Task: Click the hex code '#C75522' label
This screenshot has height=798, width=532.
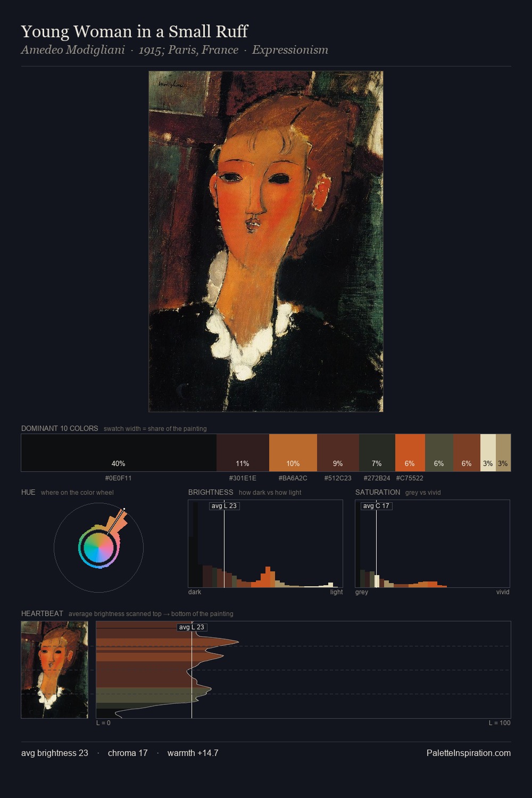Action: pyautogui.click(x=410, y=478)
